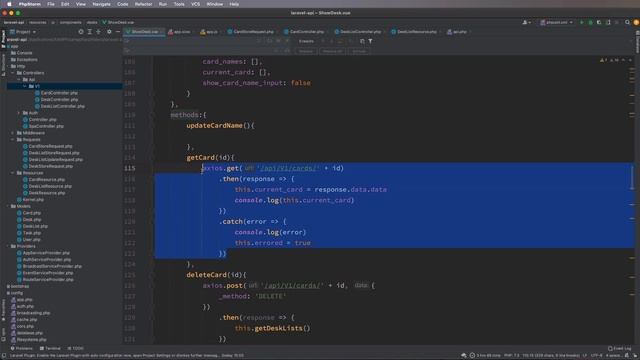The image size is (640, 360).
Task: Toggle Match Case in find bar
Action: click(x=270, y=41)
